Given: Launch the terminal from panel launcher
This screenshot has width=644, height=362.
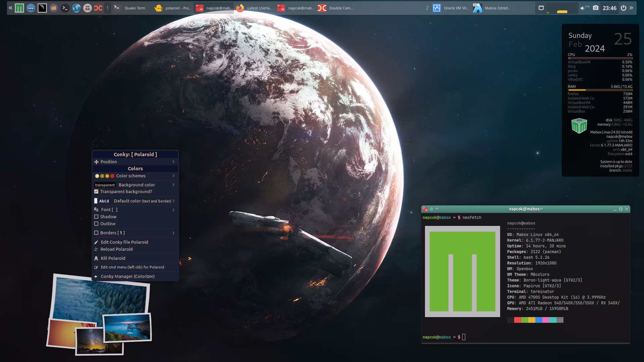Looking at the screenshot, I should coord(65,8).
